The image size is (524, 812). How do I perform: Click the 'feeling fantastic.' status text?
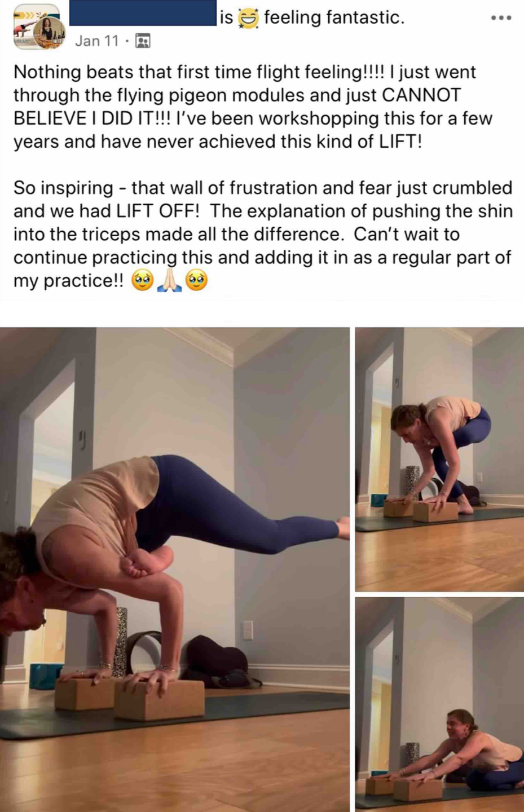pyautogui.click(x=334, y=17)
